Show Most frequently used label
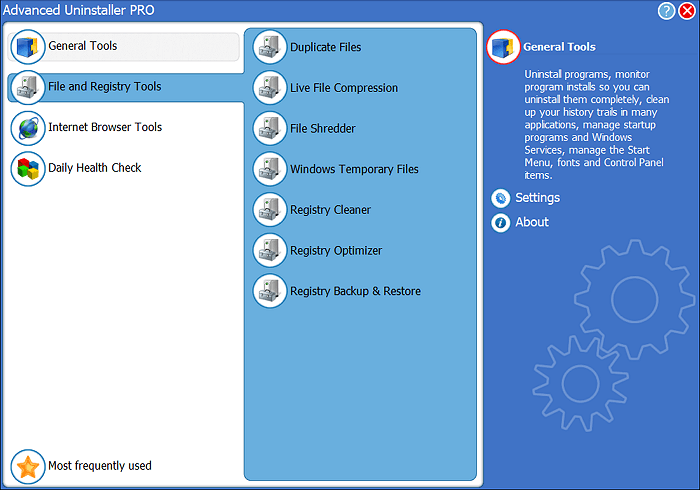Image resolution: width=700 pixels, height=490 pixels. [x=100, y=466]
